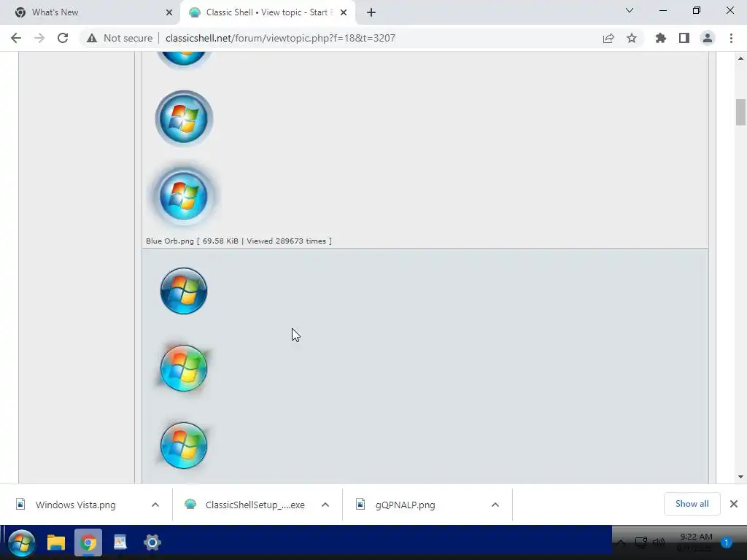This screenshot has height=560, width=747.
Task: Open the document app on the taskbar
Action: 120,542
